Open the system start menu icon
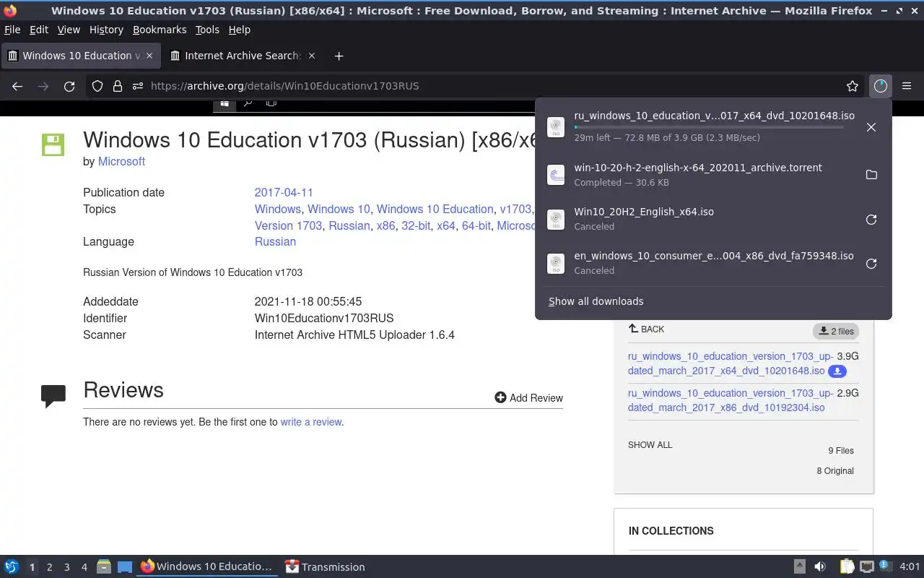 pyautogui.click(x=11, y=567)
